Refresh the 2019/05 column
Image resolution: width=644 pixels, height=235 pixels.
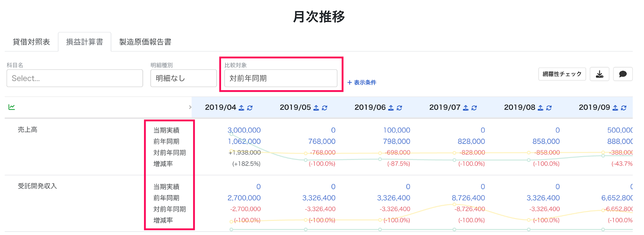[x=325, y=108]
